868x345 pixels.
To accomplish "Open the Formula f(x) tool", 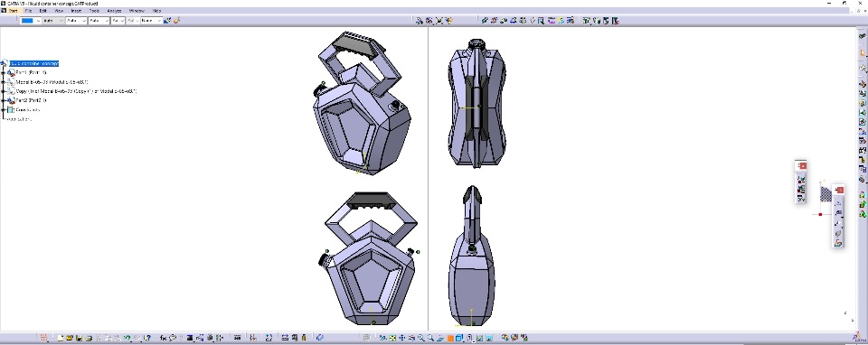I will (164, 337).
